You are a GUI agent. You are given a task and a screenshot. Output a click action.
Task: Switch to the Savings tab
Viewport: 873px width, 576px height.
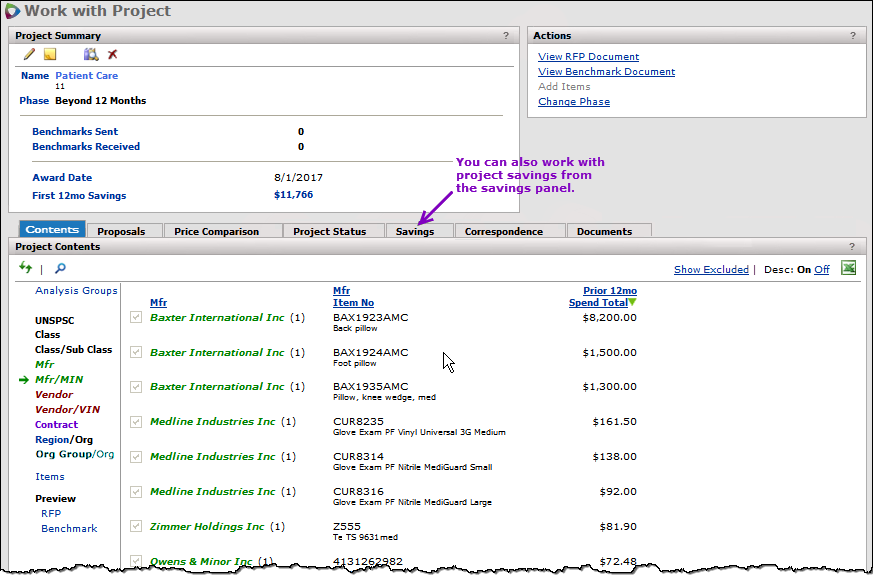click(414, 231)
